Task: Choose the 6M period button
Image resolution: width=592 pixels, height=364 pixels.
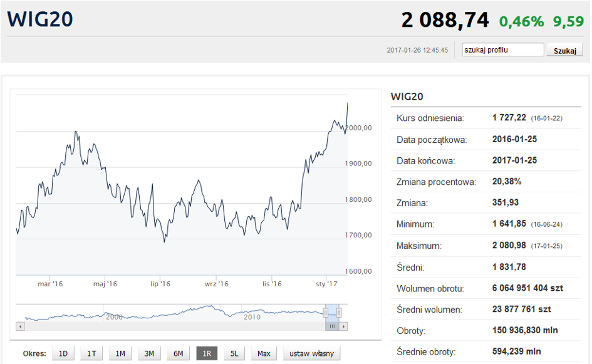Action: pyautogui.click(x=178, y=353)
